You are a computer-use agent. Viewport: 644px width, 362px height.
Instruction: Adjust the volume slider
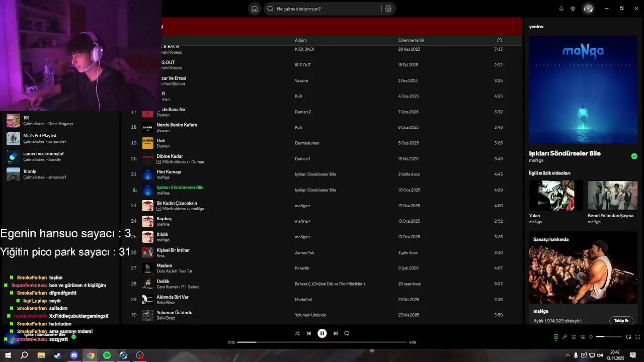tap(609, 337)
